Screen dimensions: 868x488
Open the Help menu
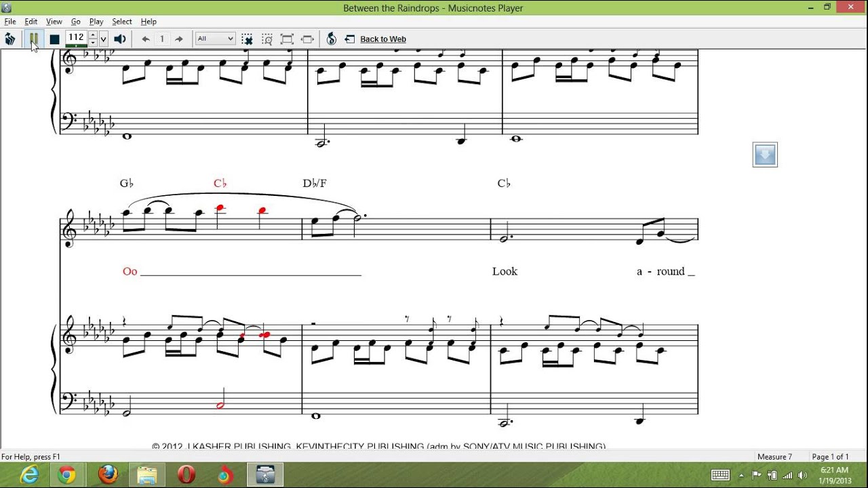[149, 22]
